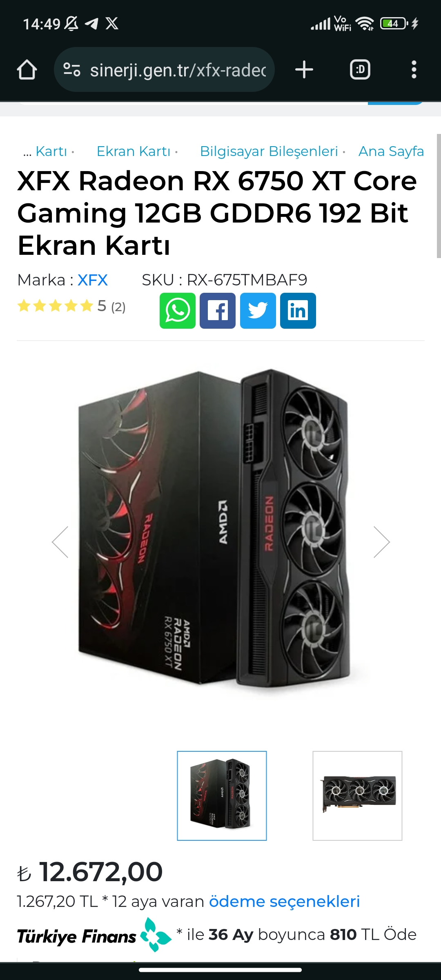
Task: Show previous product image arrow
Action: (60, 542)
